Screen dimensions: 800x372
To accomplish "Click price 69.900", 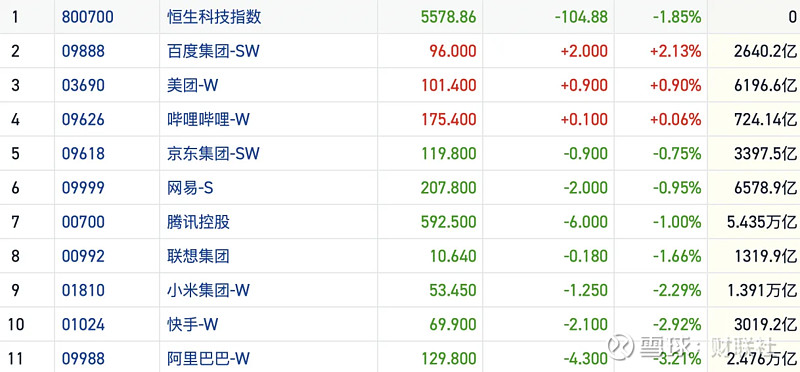I will point(452,325).
